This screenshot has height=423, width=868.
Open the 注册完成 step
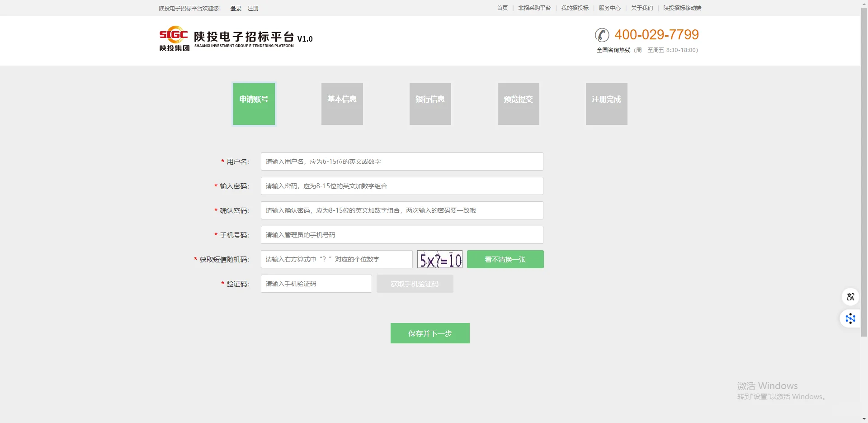606,104
